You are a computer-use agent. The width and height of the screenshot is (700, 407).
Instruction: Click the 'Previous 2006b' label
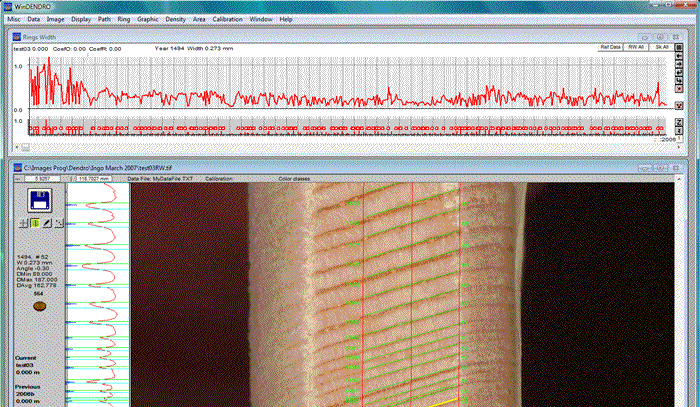(x=27, y=390)
